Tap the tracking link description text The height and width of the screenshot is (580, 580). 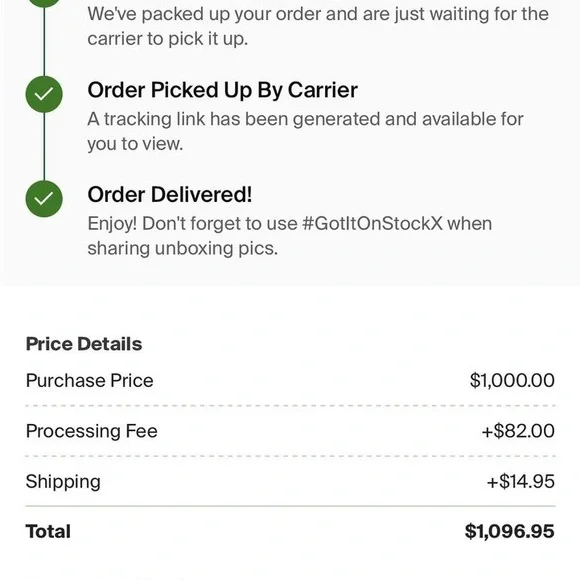[x=305, y=131]
